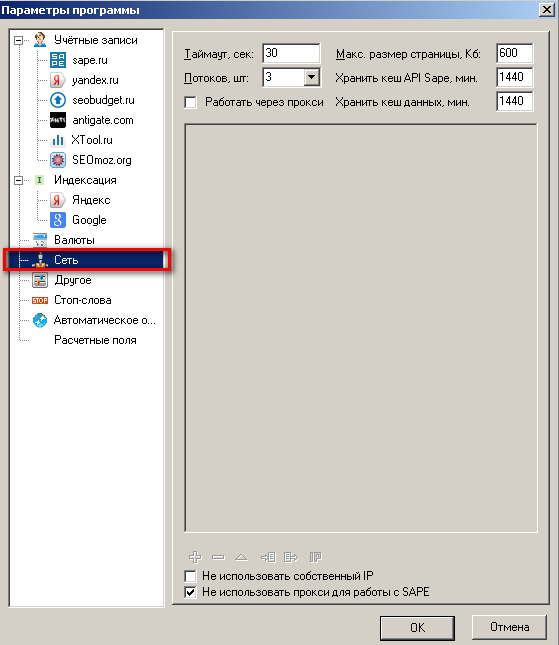Enable Работать через прокси checkbox
The image size is (559, 645).
point(190,102)
